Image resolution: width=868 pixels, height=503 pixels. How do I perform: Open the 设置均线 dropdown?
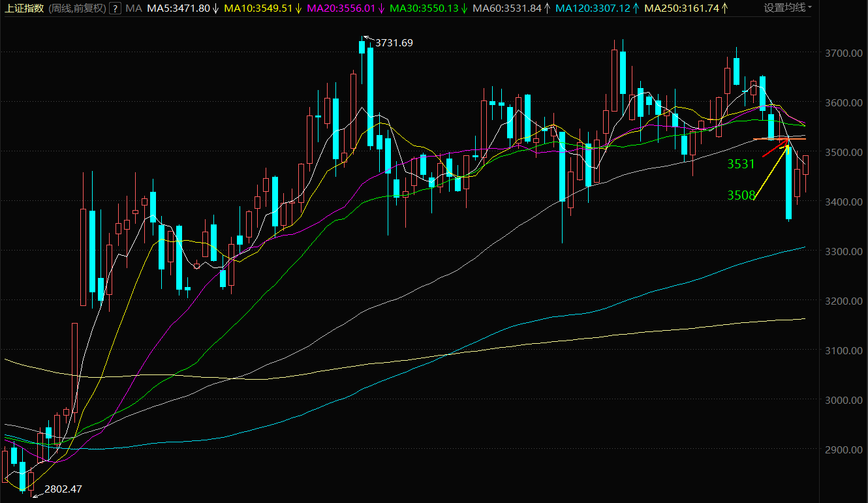click(x=788, y=8)
